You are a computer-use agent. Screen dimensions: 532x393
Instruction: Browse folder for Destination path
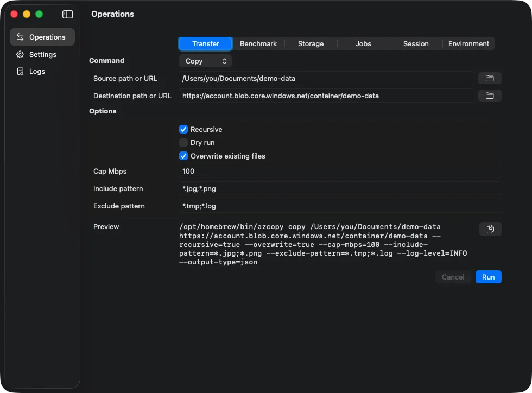point(490,96)
